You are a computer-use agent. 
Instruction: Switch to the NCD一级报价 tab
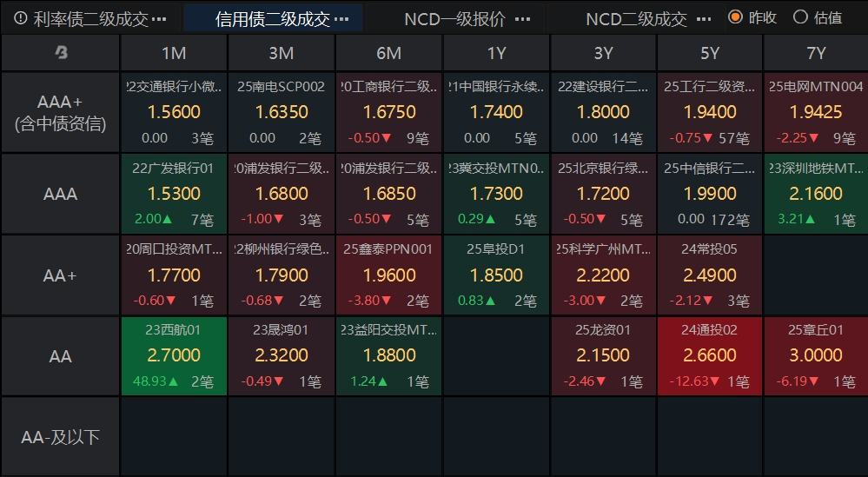point(455,19)
